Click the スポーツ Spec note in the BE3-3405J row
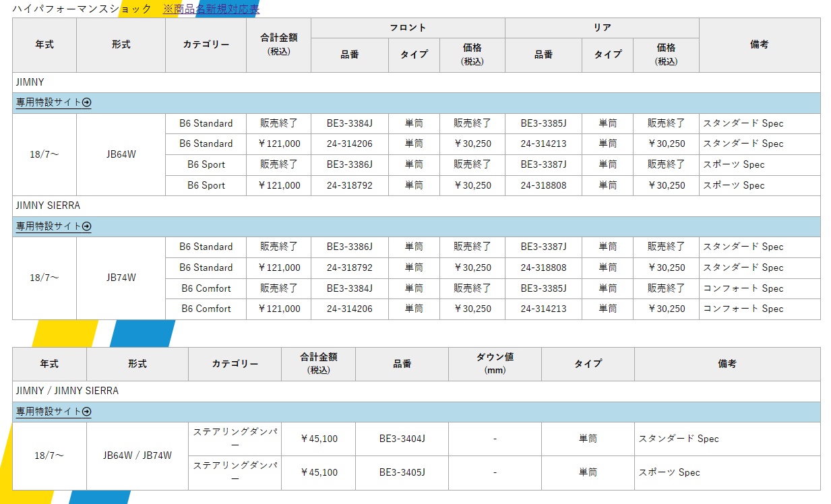This screenshot has width=831, height=504. tap(669, 472)
